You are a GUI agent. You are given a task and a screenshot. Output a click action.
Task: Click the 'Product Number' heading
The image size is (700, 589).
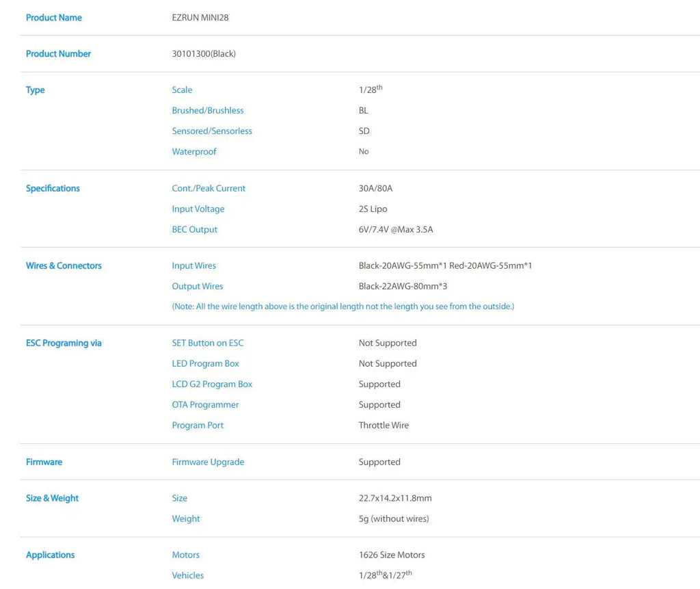(58, 53)
